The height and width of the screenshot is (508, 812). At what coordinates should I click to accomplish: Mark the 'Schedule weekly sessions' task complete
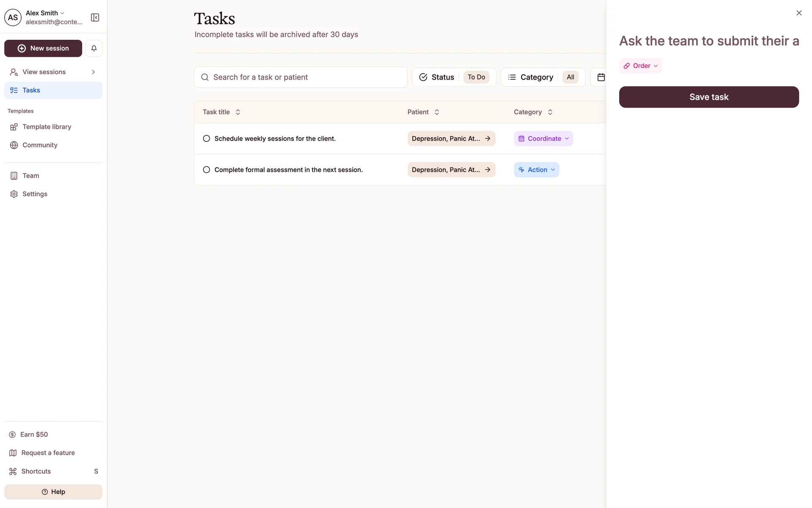pyautogui.click(x=206, y=138)
